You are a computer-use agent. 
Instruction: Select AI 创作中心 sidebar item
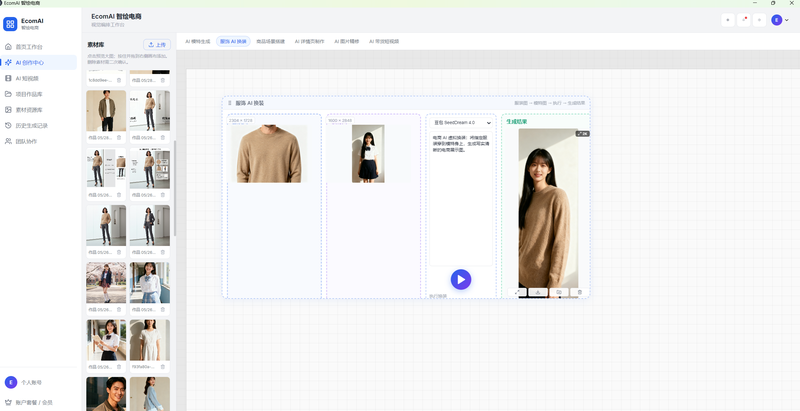(38, 63)
